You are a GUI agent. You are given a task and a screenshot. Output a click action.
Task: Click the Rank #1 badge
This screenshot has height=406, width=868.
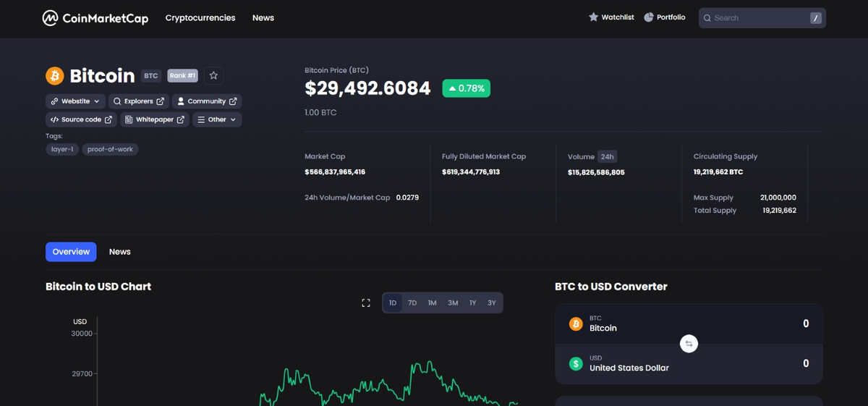click(x=182, y=75)
